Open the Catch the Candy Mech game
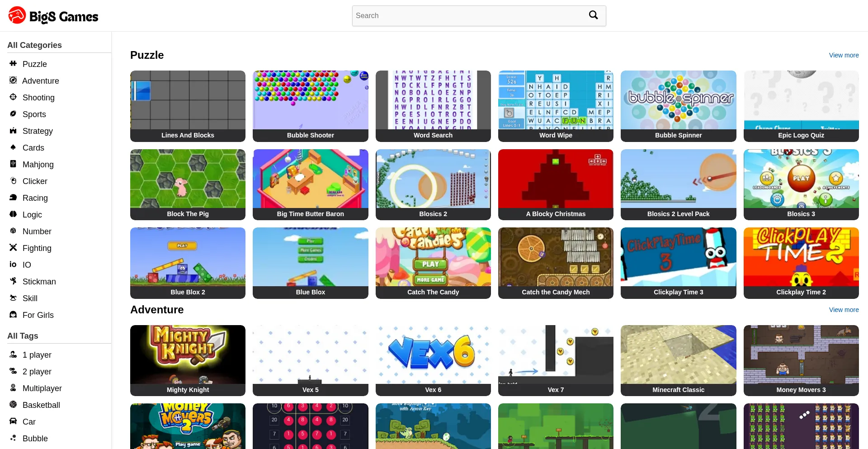Viewport: 868px width, 449px height. [x=556, y=263]
